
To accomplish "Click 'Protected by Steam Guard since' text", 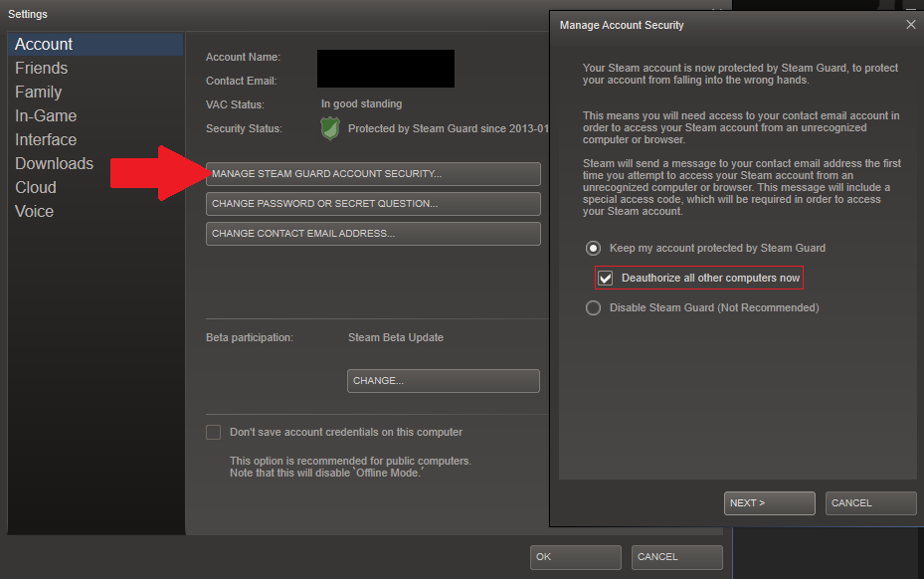I will click(x=448, y=128).
